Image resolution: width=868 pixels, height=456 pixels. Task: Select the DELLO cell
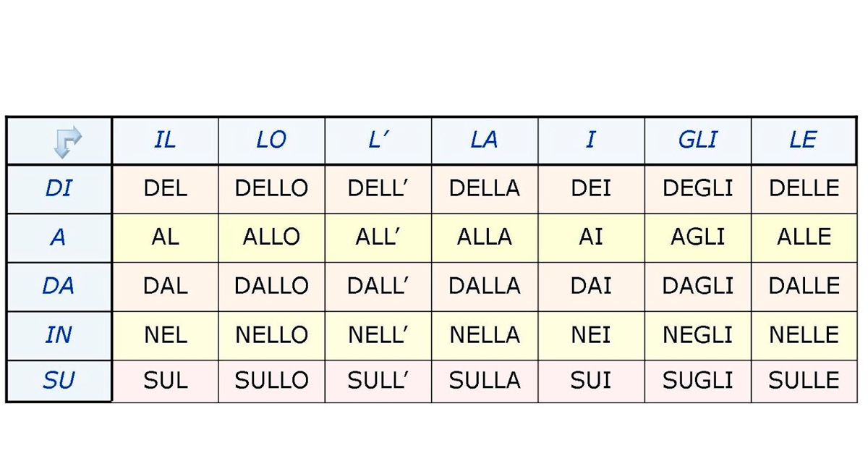[271, 189]
